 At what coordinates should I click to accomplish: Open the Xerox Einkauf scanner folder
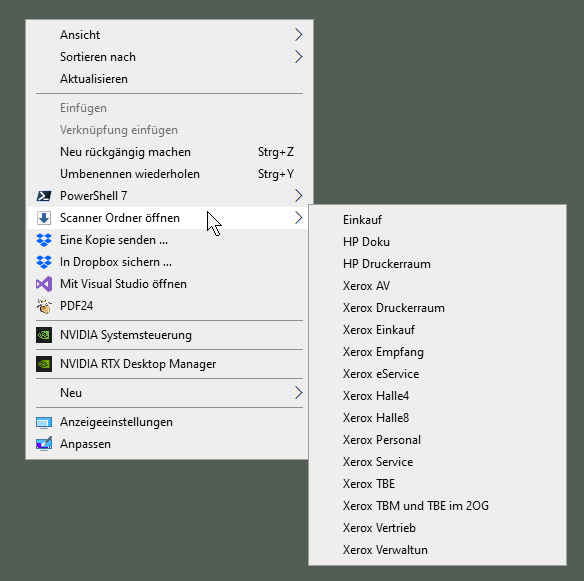pyautogui.click(x=437, y=330)
